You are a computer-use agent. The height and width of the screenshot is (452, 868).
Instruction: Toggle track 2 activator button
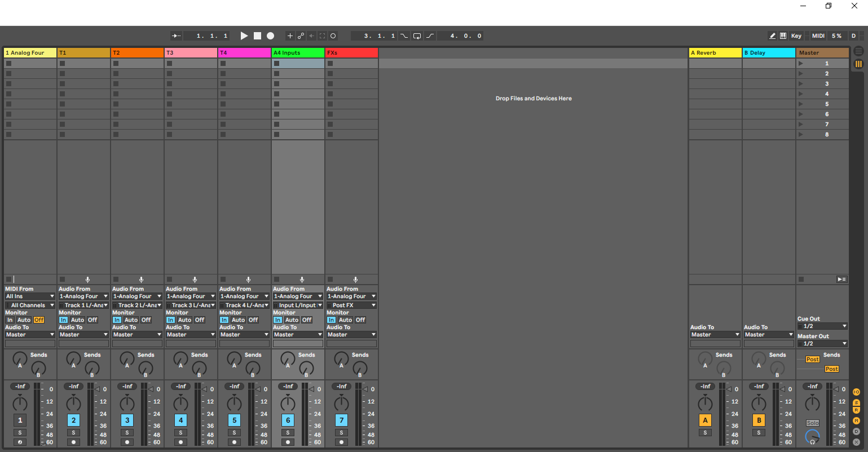pyautogui.click(x=73, y=420)
